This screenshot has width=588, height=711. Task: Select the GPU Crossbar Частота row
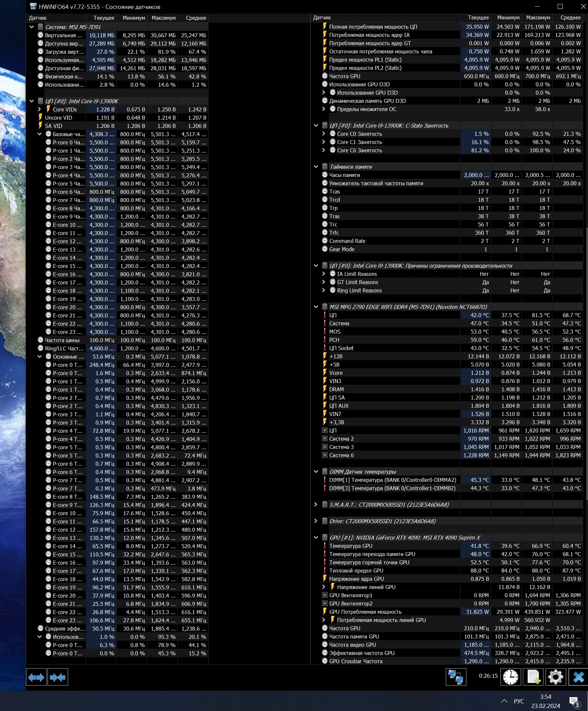click(x=447, y=661)
